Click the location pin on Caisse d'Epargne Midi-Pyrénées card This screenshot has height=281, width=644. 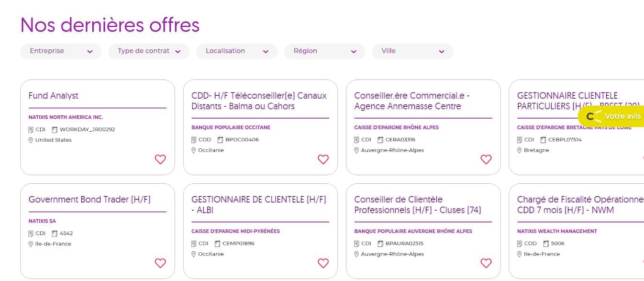[194, 254]
